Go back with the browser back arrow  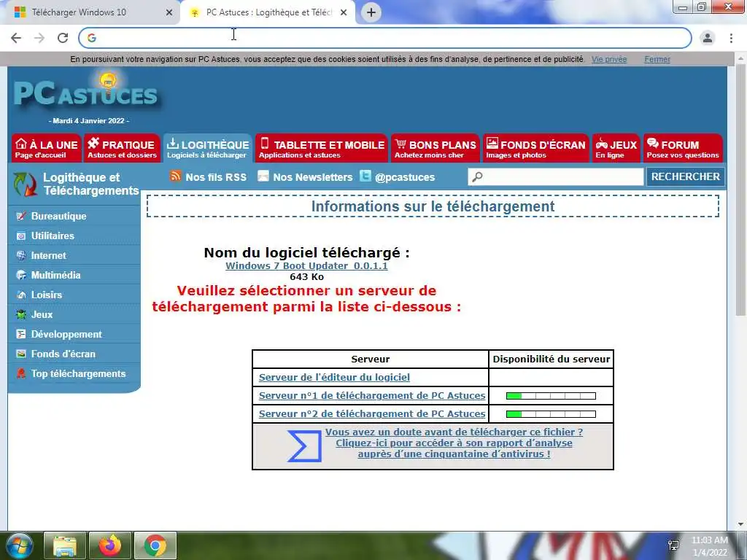16,38
